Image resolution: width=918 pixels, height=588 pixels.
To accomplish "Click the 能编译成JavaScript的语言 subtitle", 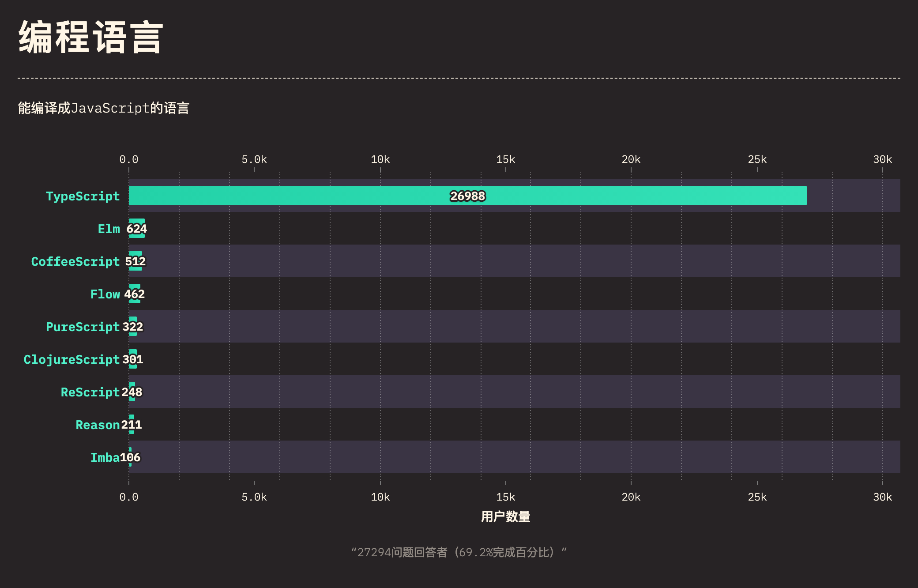I will (x=104, y=108).
